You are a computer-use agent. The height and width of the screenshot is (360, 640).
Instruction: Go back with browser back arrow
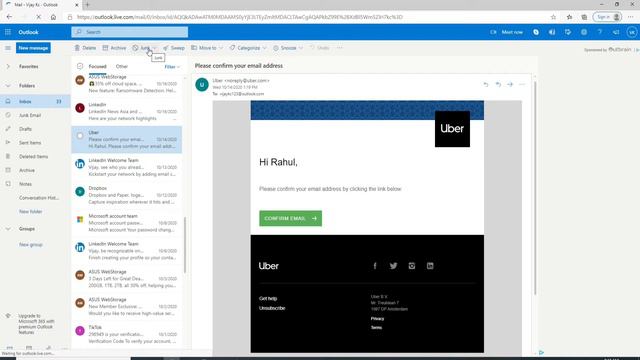(9, 17)
